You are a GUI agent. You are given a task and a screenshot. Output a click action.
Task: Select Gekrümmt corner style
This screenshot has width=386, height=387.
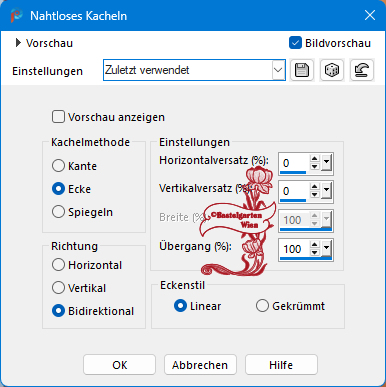coord(262,306)
